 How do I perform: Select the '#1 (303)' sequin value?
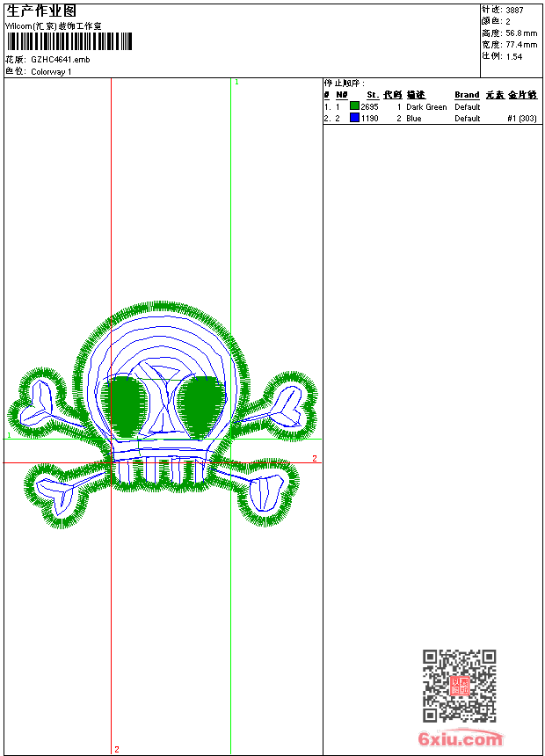coord(522,119)
